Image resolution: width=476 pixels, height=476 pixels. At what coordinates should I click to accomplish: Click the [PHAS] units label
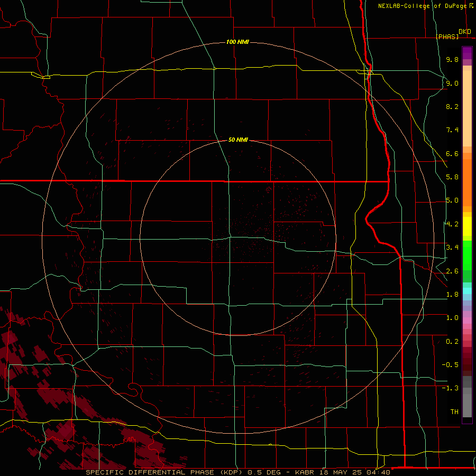(447, 36)
